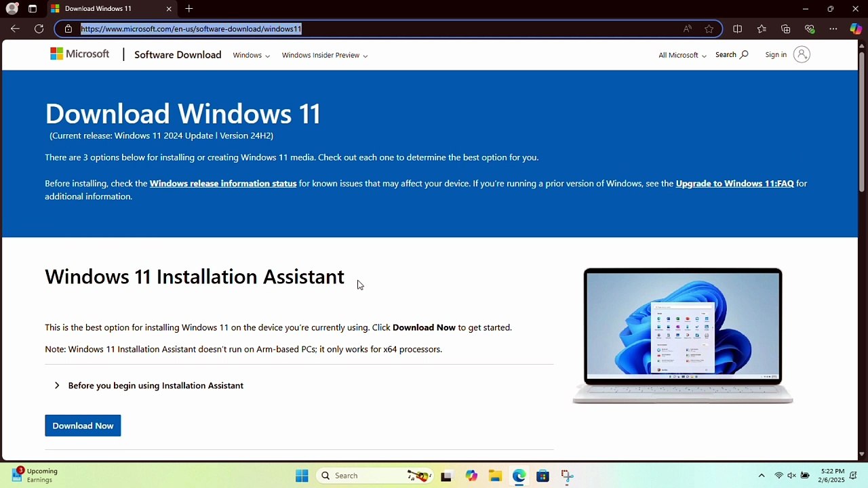Open Read aloud icon in address bar
Image resolution: width=868 pixels, height=488 pixels.
point(688,28)
